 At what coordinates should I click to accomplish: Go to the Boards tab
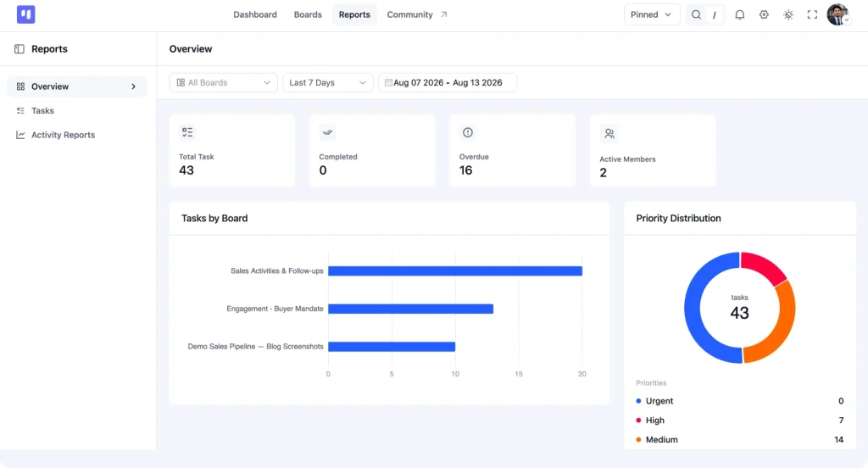click(x=308, y=15)
